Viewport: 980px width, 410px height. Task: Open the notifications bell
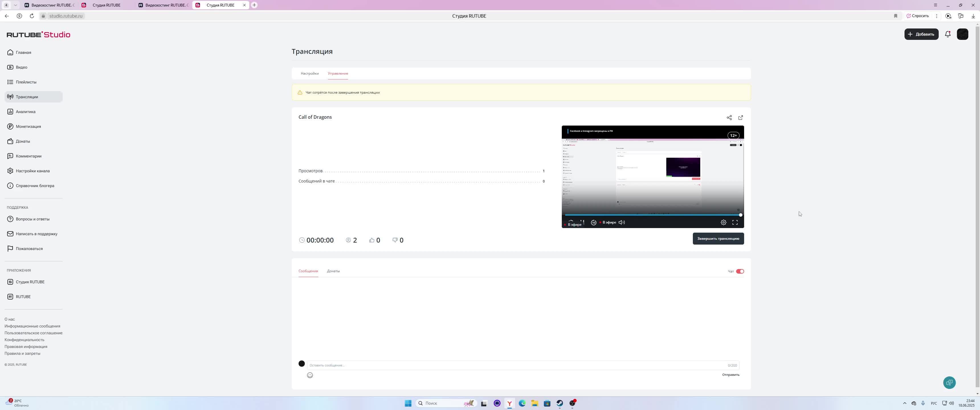(x=948, y=34)
